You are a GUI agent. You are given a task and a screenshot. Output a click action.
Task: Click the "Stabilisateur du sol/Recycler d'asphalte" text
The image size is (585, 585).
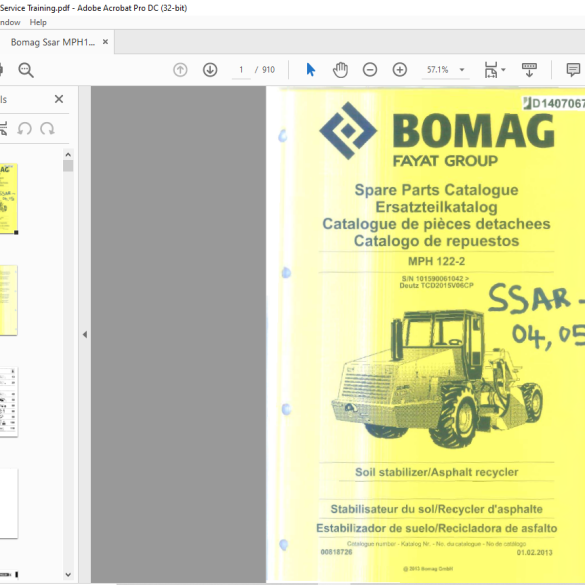point(436,509)
